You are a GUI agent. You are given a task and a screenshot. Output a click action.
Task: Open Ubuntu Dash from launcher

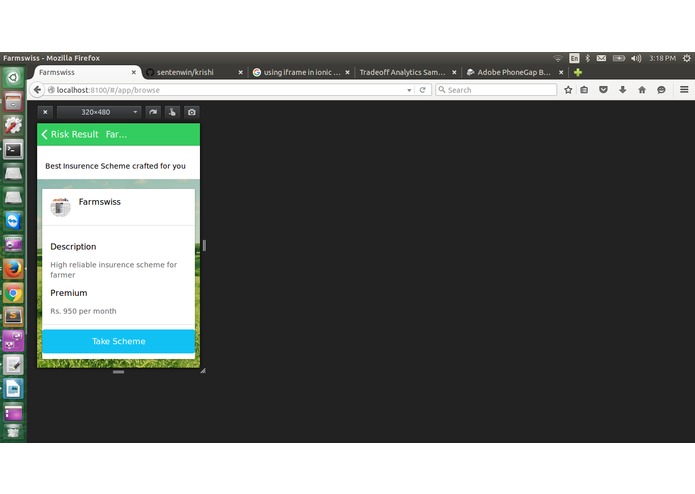coord(13,78)
